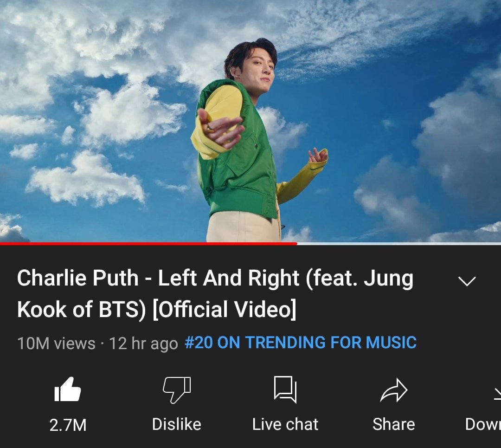Click the thumbs-down Dislike icon
This screenshot has width=501, height=448.
click(177, 390)
